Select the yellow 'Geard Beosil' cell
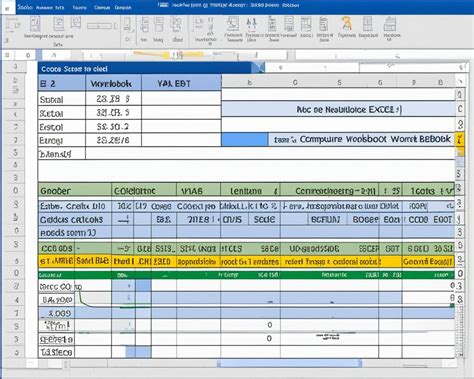The width and height of the screenshot is (474, 379). (x=428, y=262)
